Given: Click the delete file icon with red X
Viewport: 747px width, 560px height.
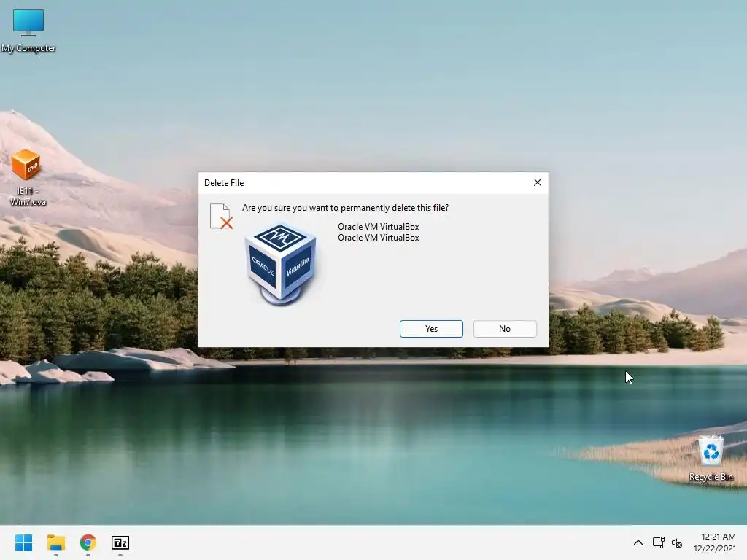Looking at the screenshot, I should (222, 216).
